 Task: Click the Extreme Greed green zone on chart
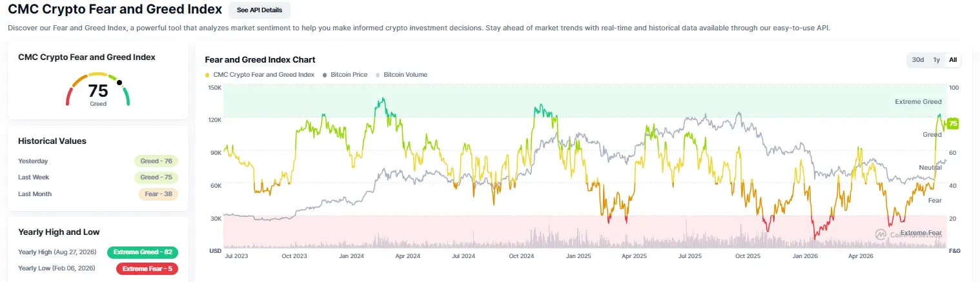click(584, 102)
